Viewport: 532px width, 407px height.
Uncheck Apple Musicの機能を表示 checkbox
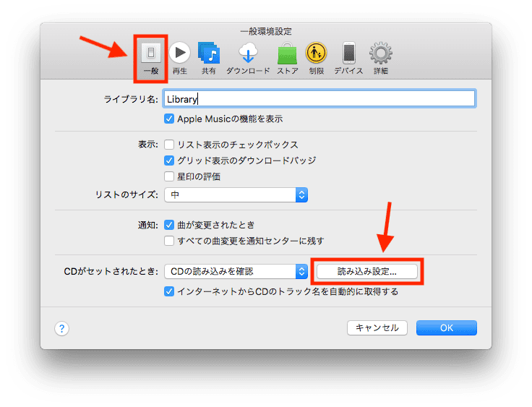(x=169, y=119)
